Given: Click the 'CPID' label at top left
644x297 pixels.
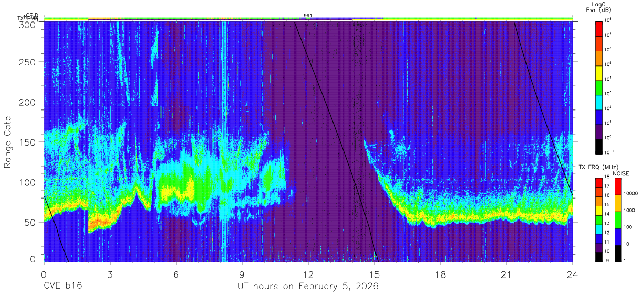Looking at the screenshot, I should pos(32,15).
